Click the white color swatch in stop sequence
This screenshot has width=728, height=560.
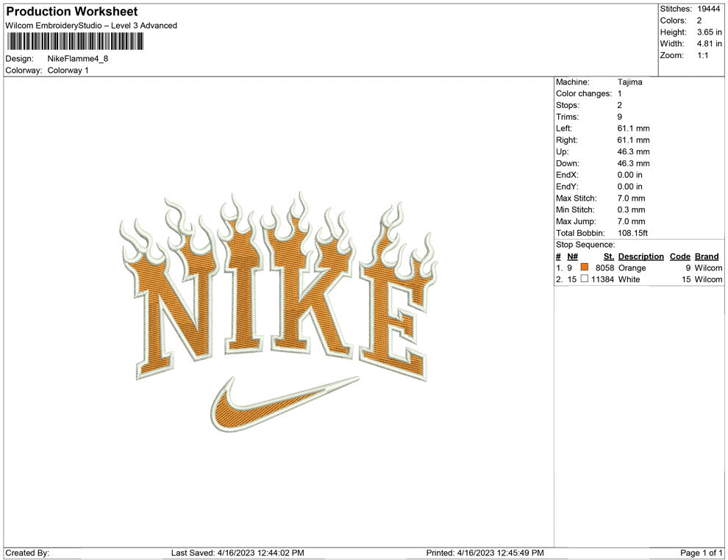(x=585, y=279)
